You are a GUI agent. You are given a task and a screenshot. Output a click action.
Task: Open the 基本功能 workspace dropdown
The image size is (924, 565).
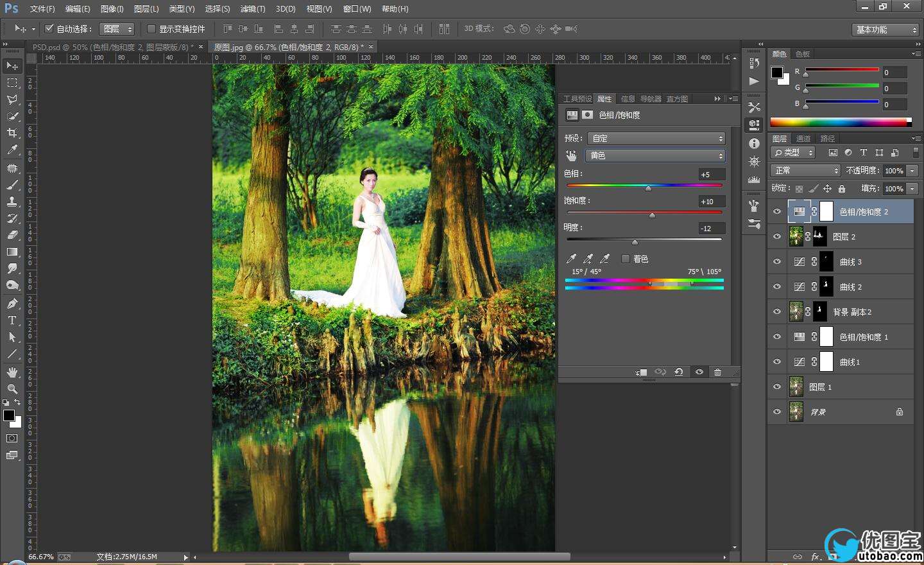(887, 30)
